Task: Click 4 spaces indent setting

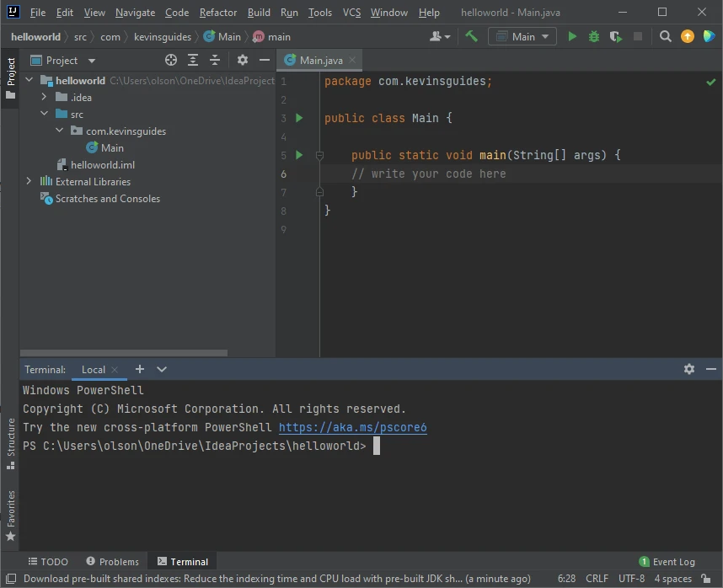Action: click(x=672, y=579)
